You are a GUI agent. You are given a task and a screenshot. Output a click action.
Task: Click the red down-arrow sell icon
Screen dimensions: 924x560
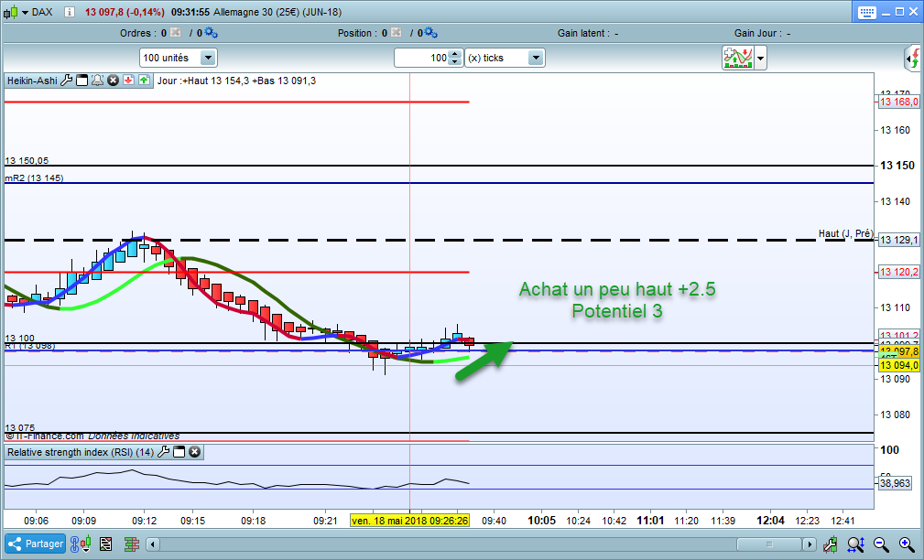pos(128,81)
